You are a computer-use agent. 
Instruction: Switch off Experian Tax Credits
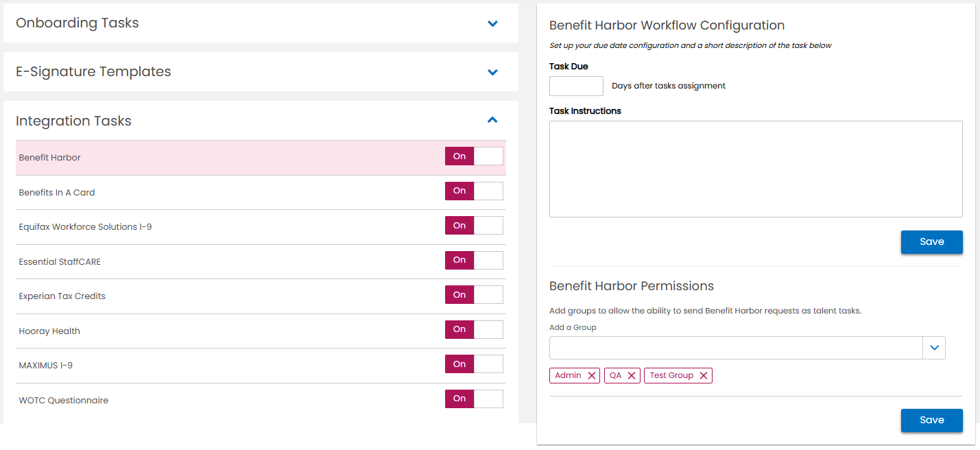click(474, 295)
